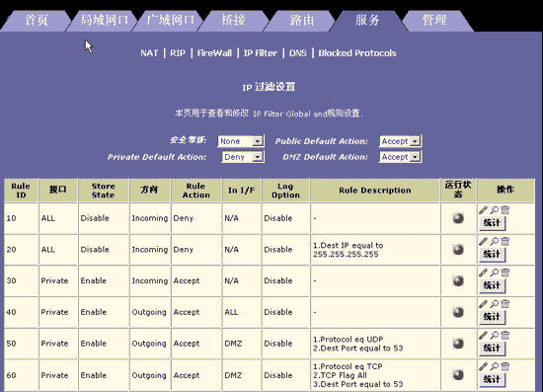The image size is (543, 392).
Task: Open the security level dropdown showing None
Action: 241,141
